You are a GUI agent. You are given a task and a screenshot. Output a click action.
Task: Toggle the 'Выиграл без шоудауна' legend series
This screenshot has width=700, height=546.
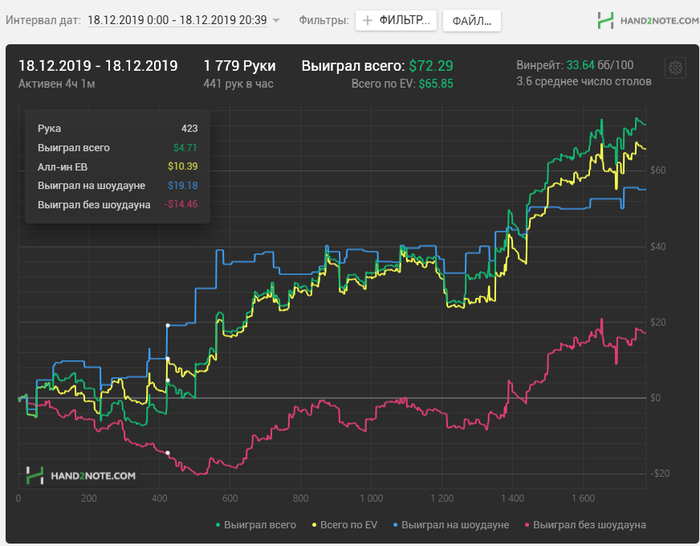pos(585,525)
